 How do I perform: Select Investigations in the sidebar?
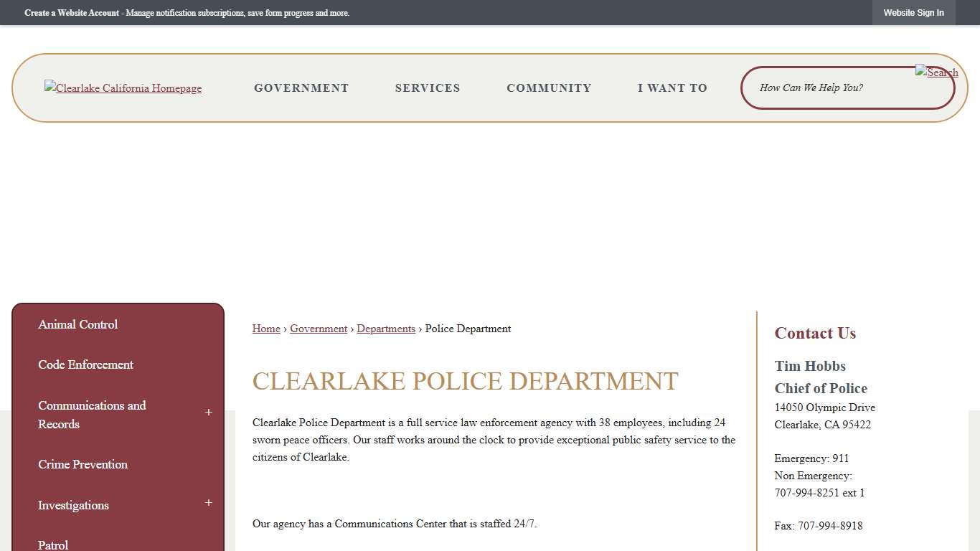(73, 505)
